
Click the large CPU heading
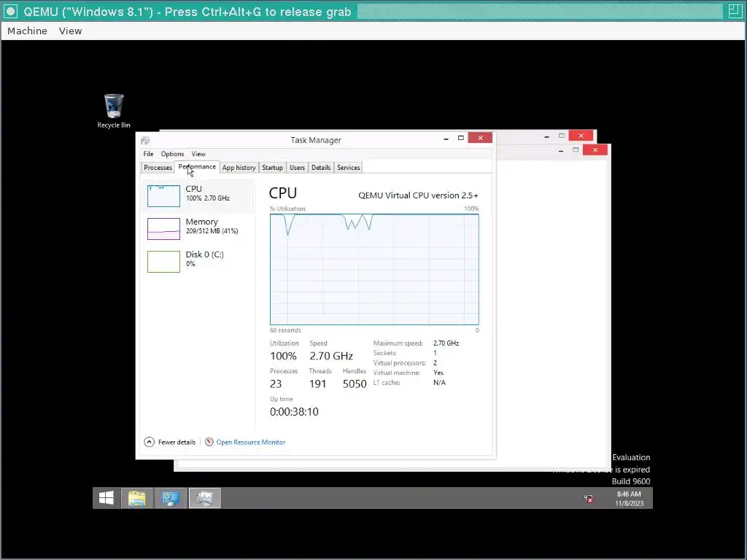(283, 192)
